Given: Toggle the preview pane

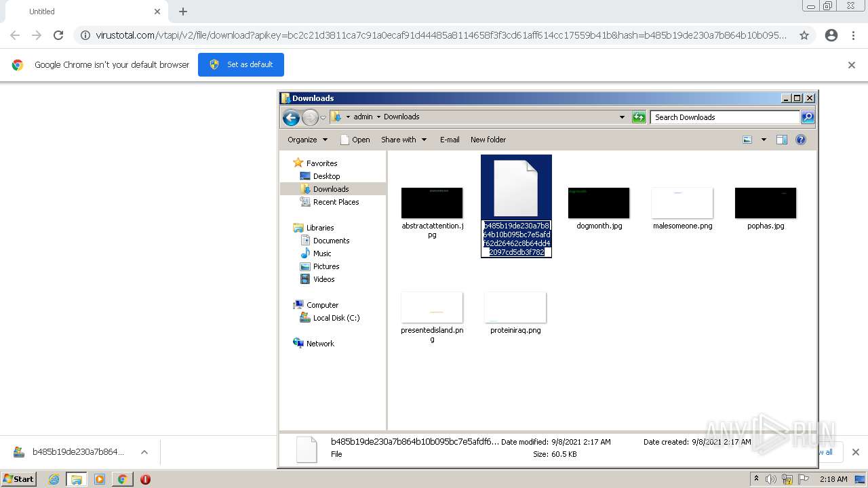Looking at the screenshot, I should 782,140.
